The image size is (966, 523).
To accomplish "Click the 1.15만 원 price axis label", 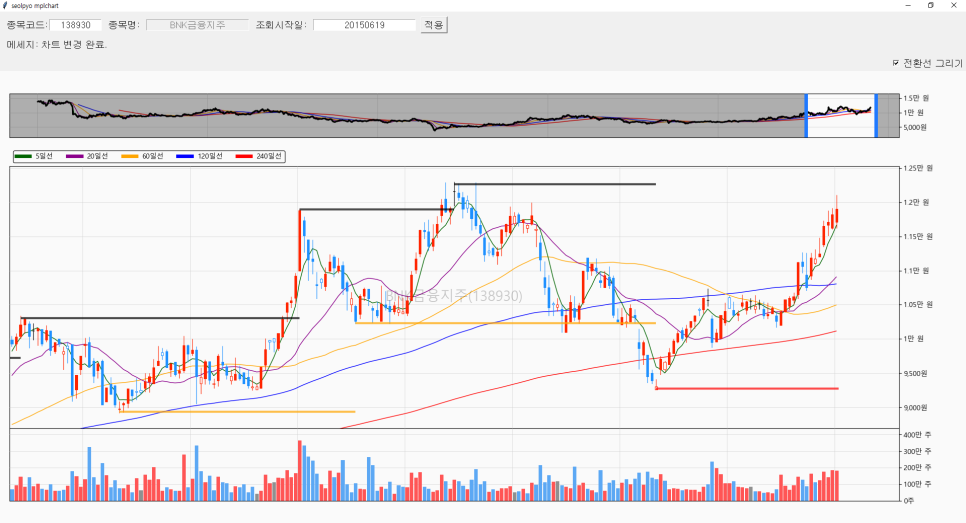I will click(918, 237).
